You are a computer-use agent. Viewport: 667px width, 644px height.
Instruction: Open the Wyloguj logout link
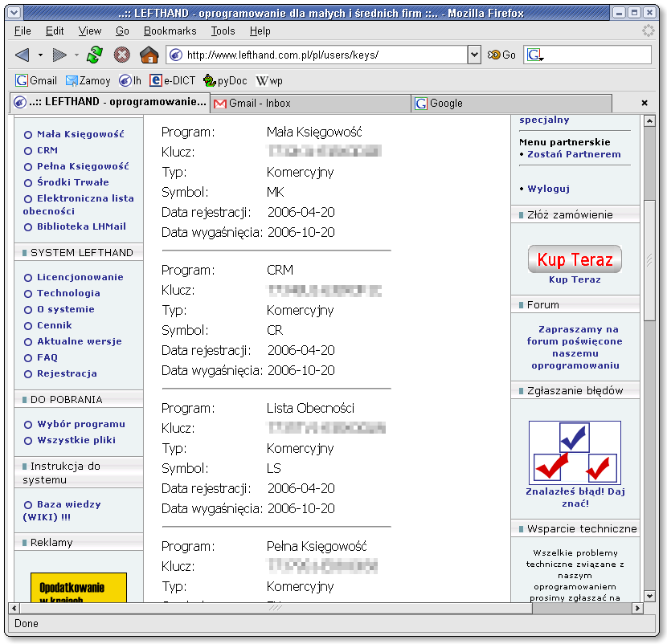548,189
